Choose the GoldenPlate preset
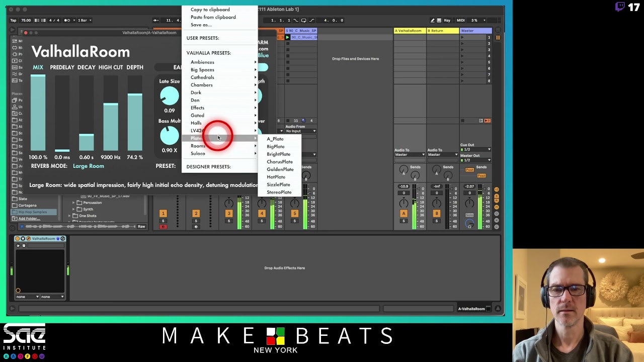The width and height of the screenshot is (644, 362). [280, 169]
